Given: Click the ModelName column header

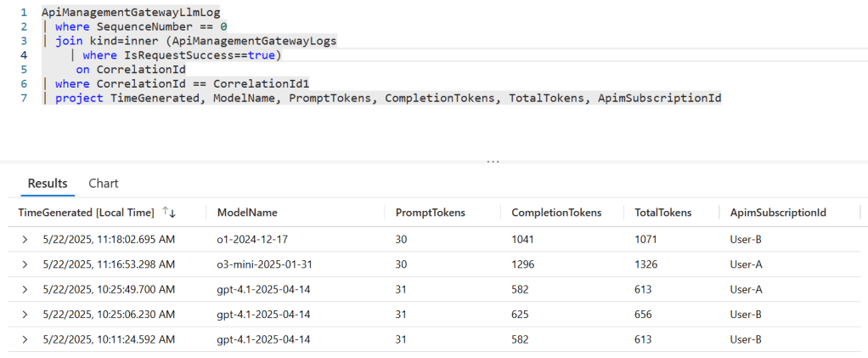Looking at the screenshot, I should tap(247, 213).
